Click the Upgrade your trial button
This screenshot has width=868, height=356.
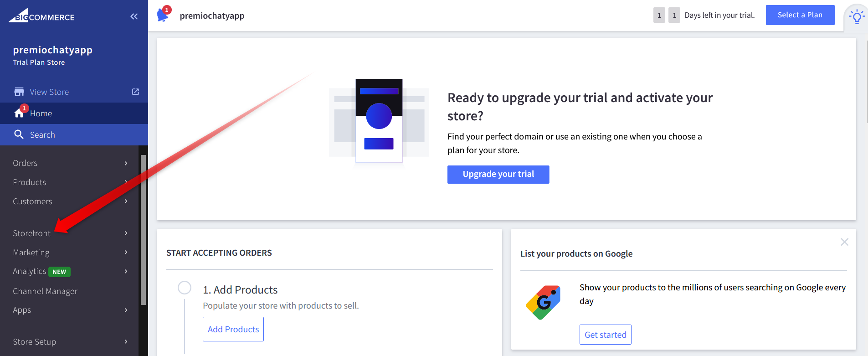coord(498,175)
